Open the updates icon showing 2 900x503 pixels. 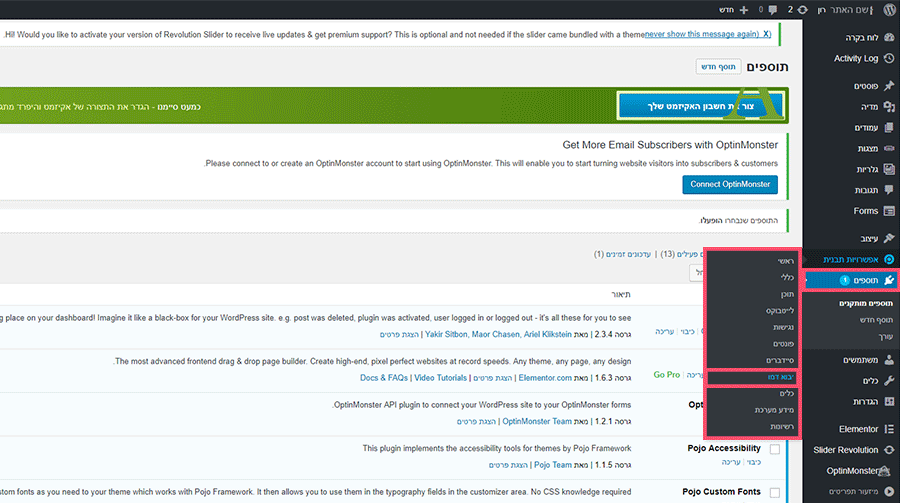[802, 9]
